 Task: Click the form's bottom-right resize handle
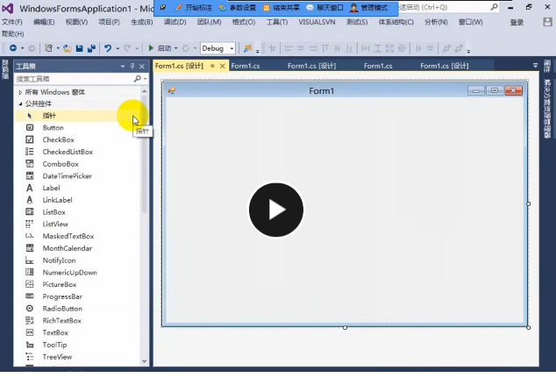click(528, 327)
